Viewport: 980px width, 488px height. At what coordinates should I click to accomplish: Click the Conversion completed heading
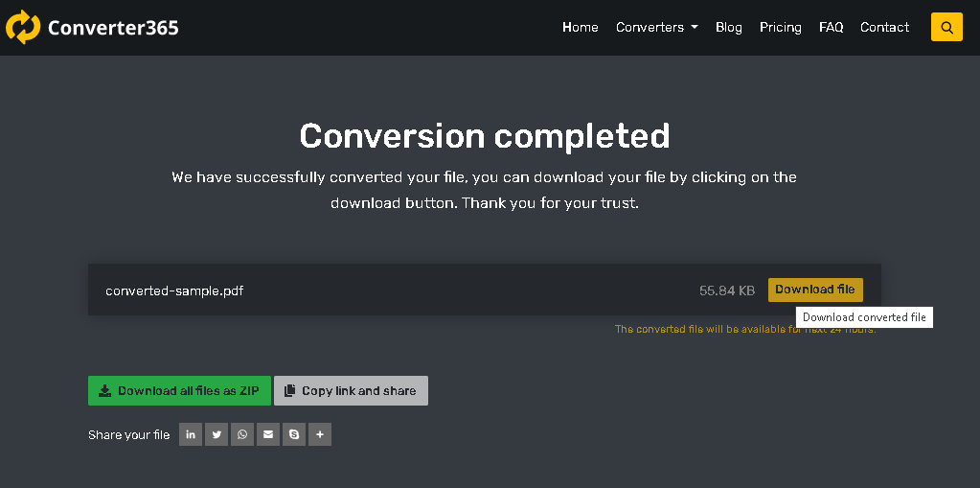484,135
